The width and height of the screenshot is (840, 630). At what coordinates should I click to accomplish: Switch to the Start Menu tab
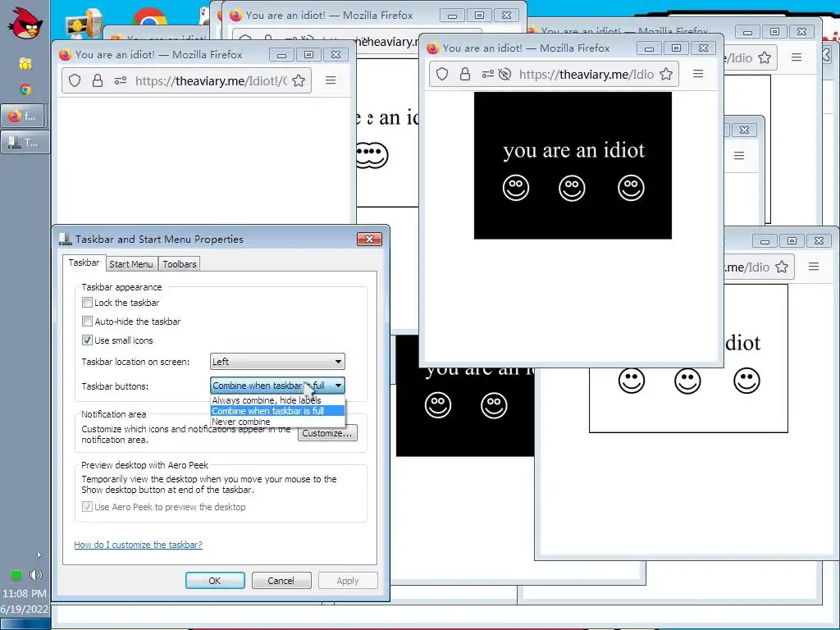[x=131, y=264]
